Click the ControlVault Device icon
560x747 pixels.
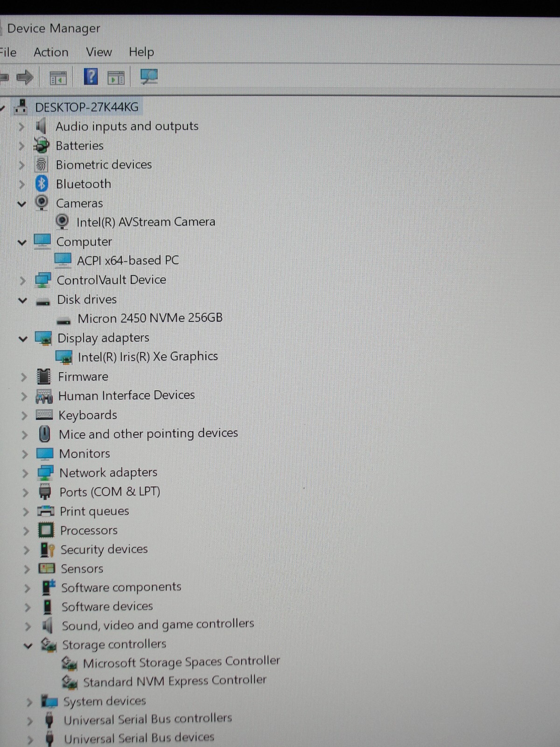coord(43,280)
